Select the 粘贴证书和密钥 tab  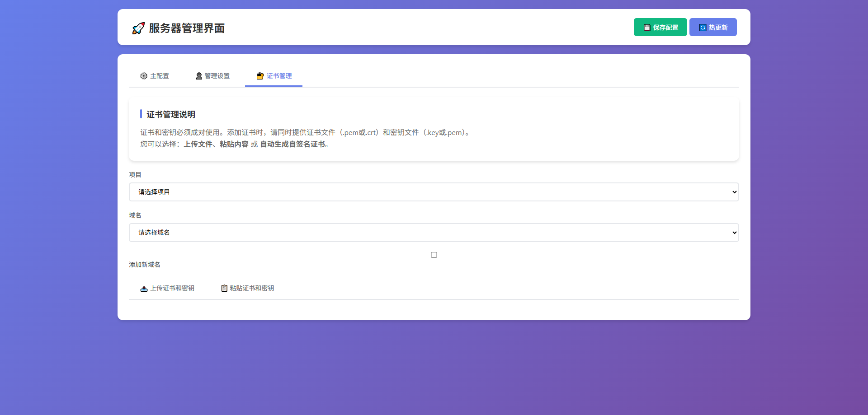pos(248,288)
